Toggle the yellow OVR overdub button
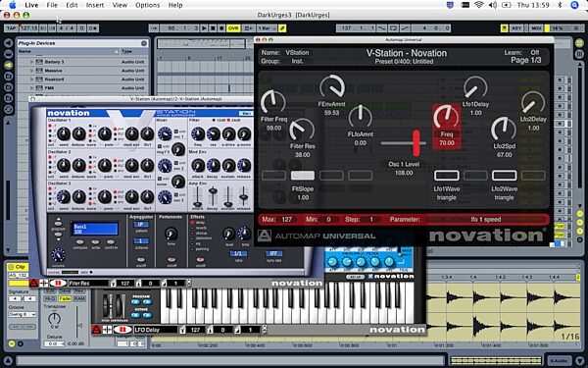Image resolution: width=588 pixels, height=368 pixels. (x=233, y=28)
